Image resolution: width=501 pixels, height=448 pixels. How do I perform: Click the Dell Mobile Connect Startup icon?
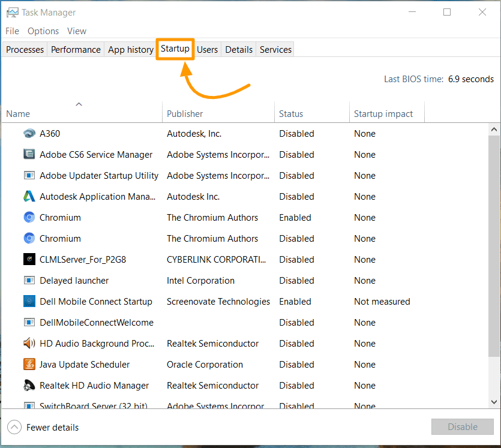coord(29,301)
